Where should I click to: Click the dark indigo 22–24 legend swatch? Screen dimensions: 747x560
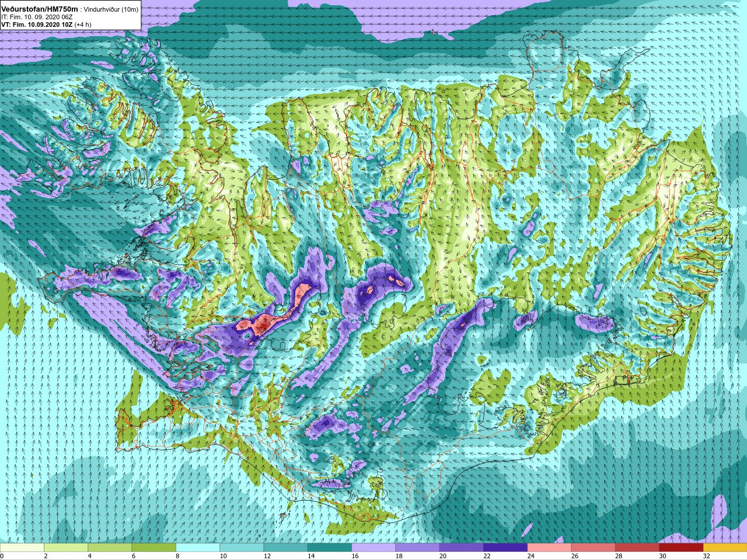(505, 548)
